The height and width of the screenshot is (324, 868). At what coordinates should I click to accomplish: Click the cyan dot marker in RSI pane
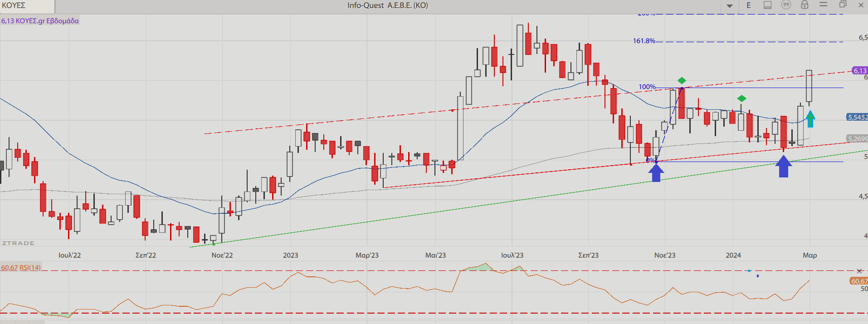[749, 271]
